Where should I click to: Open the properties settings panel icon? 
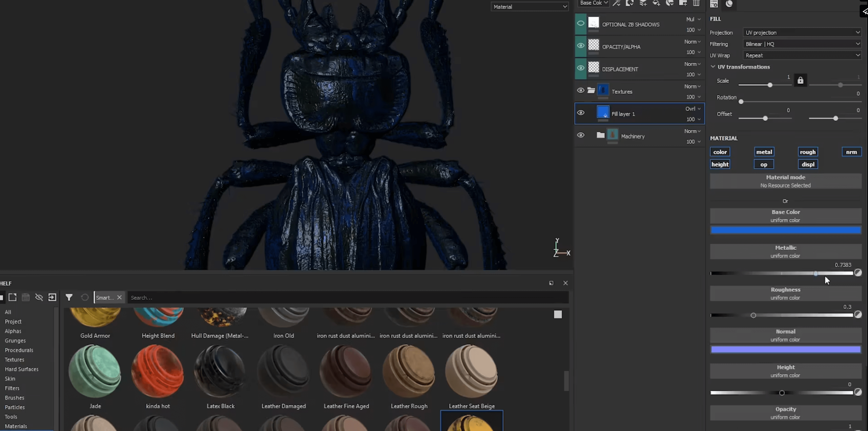[x=714, y=3]
